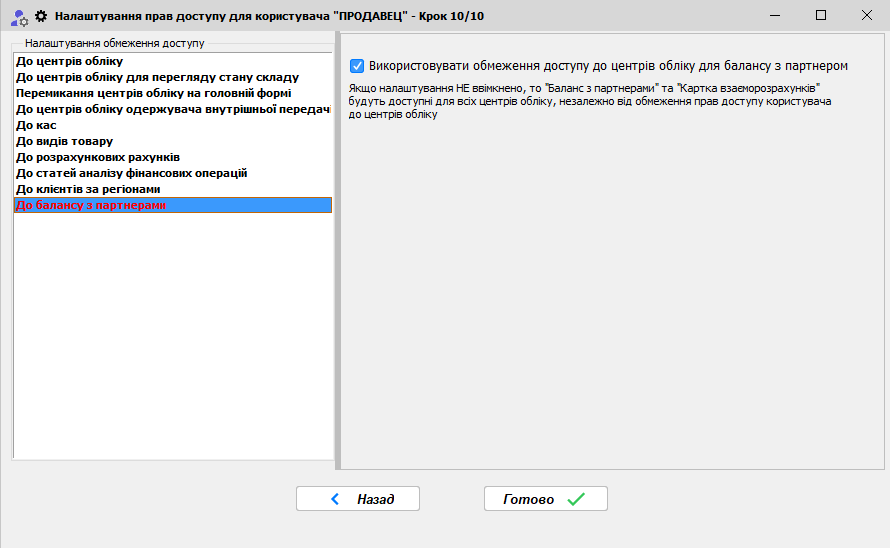Select 'До центрів обліку' list item
This screenshot has width=890, height=548.
(70, 62)
